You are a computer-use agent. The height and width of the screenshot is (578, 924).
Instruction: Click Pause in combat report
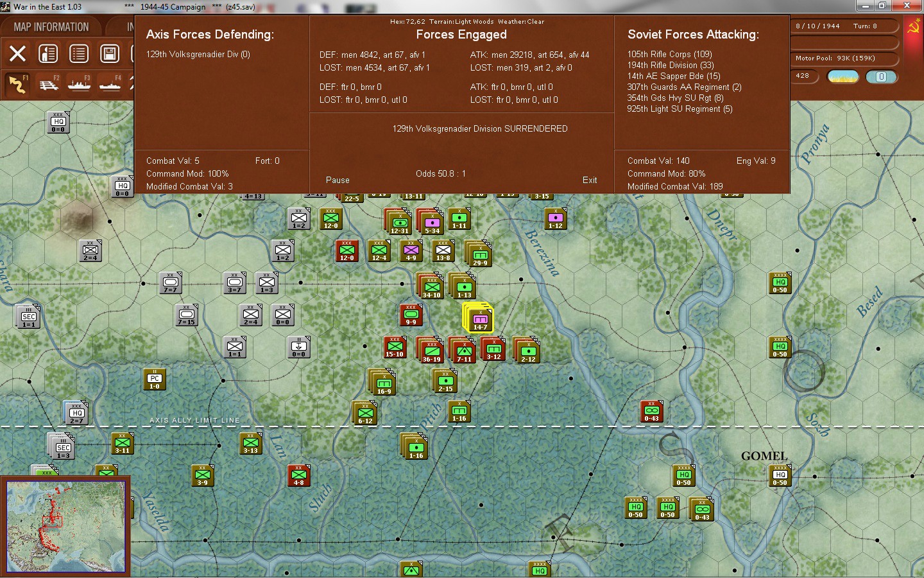(338, 180)
